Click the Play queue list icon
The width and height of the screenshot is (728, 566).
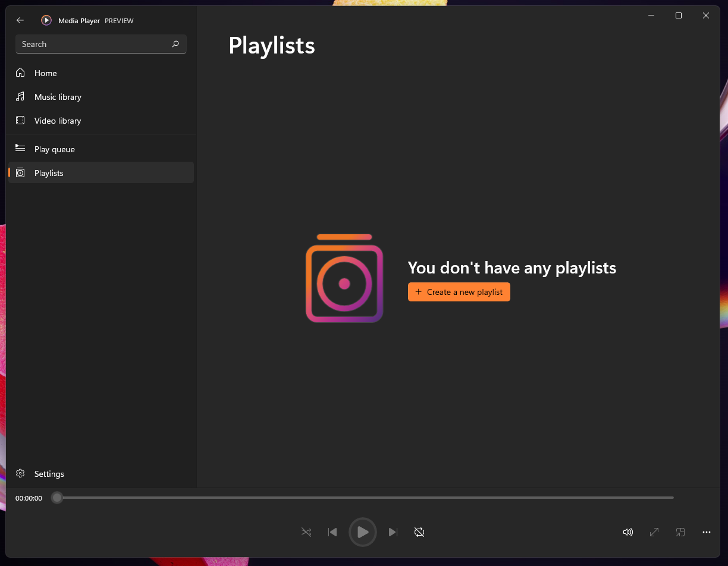[x=20, y=148]
